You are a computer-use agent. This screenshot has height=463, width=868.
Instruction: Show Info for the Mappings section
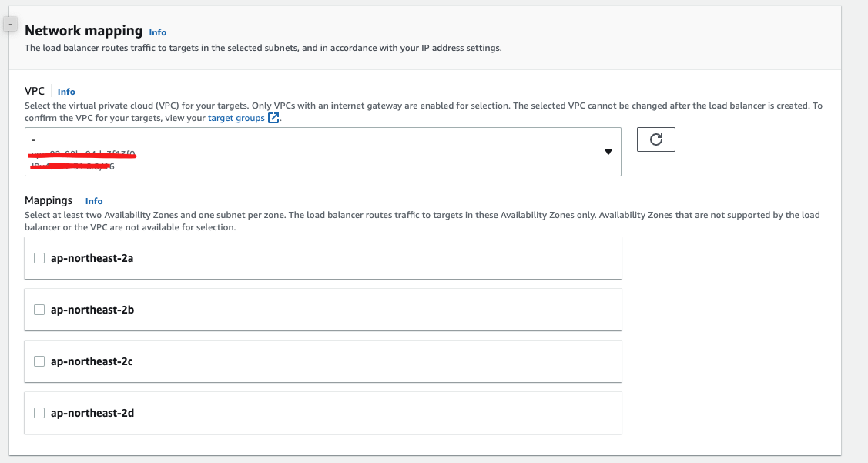pyautogui.click(x=94, y=201)
